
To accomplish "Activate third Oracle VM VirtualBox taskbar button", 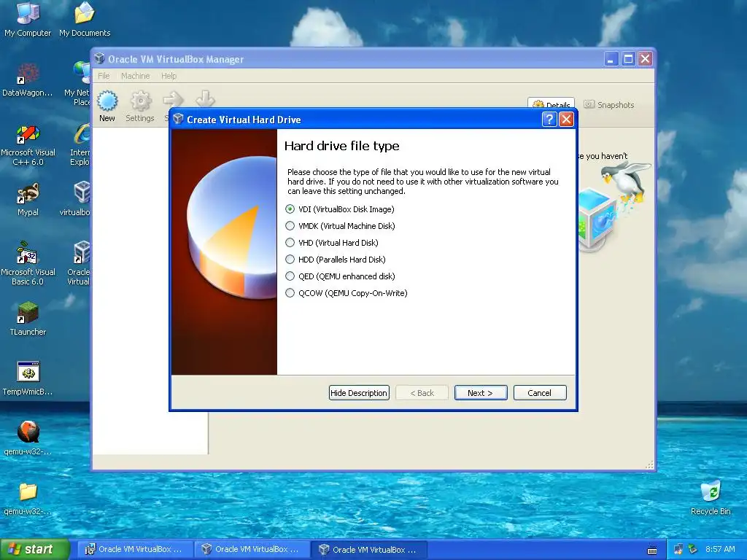I will (x=368, y=549).
